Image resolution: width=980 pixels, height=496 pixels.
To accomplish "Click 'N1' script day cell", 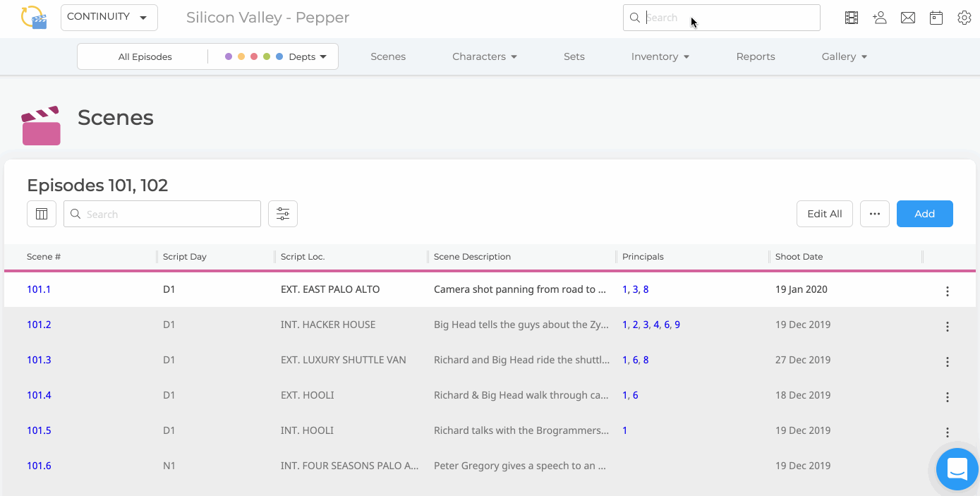I will tap(169, 466).
